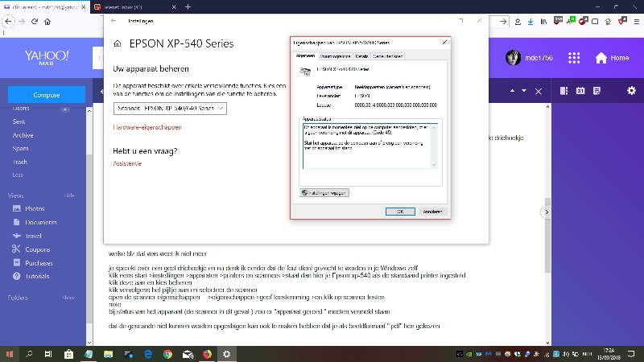
Task: Click Instellingen wijzigen button
Action: coord(324,193)
